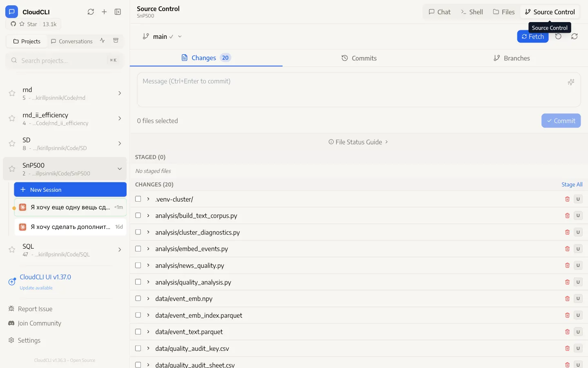588x368 pixels.
Task: Expand diff for analysis/embed_events.py
Action: point(148,249)
